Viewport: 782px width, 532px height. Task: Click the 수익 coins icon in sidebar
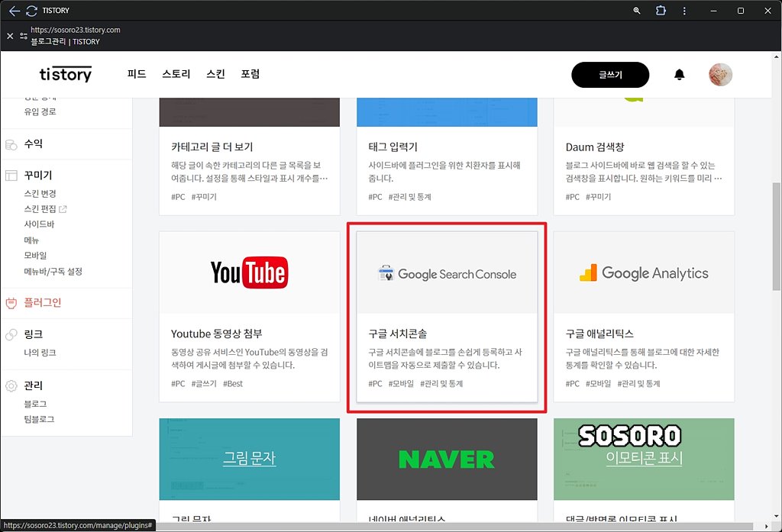point(11,144)
